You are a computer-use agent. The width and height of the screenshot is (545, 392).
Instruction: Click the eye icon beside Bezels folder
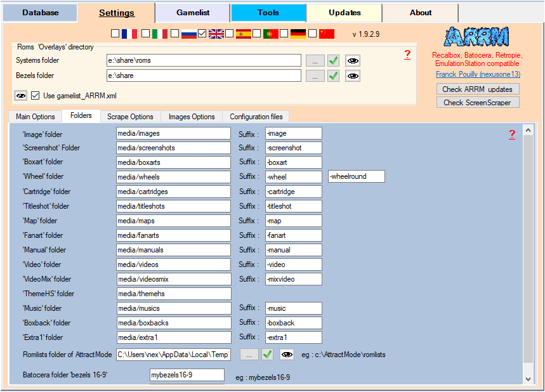pos(352,76)
